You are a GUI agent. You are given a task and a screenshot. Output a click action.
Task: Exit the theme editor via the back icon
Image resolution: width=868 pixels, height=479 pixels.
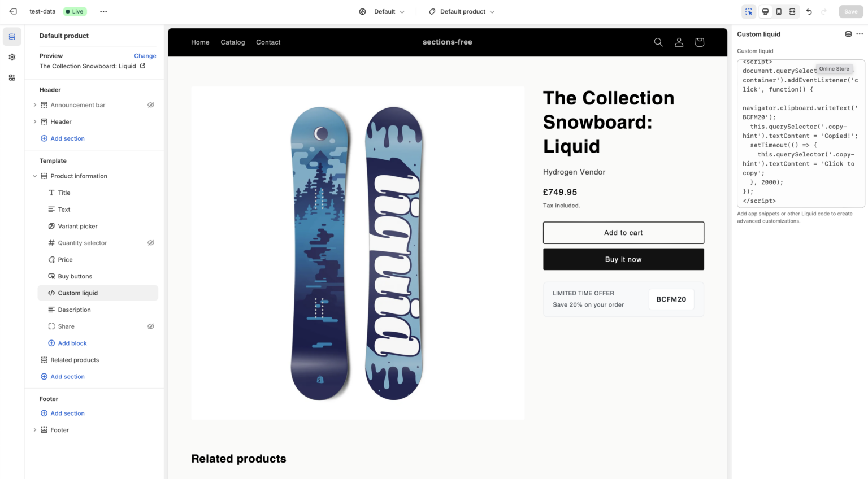[12, 11]
